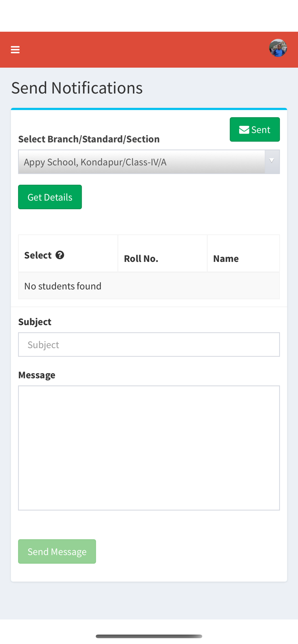Click the Name column header
The height and width of the screenshot is (644, 298).
(226, 258)
